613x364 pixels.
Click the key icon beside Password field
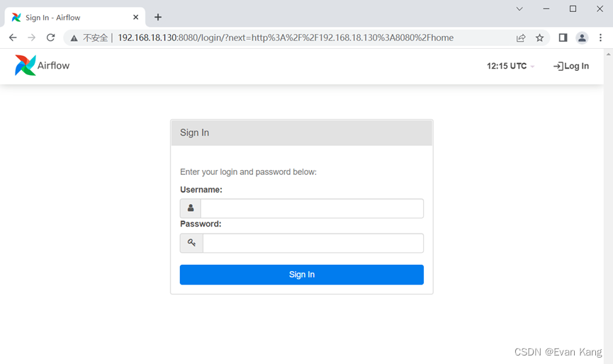191,243
